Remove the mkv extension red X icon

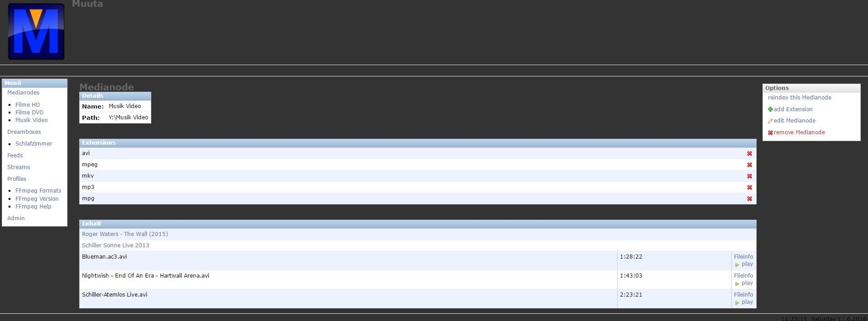point(749,176)
